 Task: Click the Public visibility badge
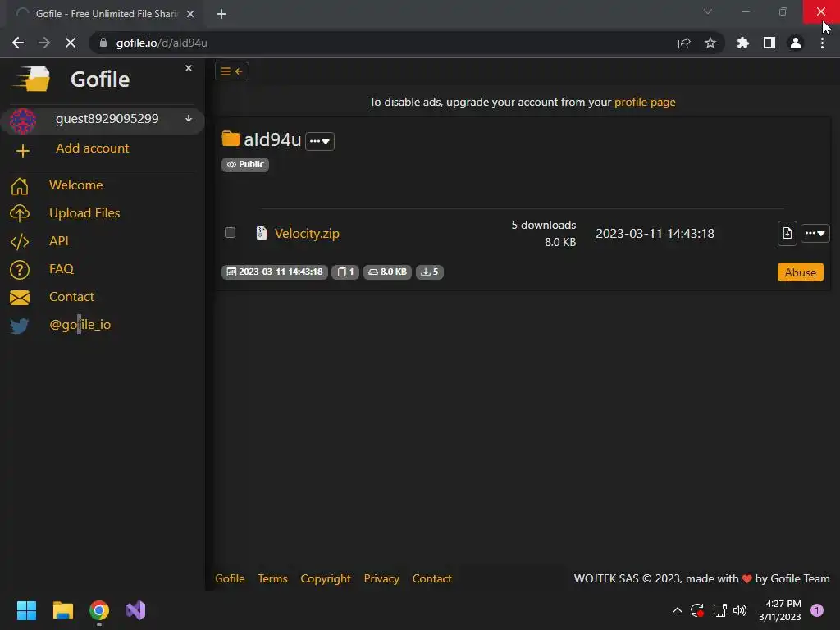click(x=245, y=164)
